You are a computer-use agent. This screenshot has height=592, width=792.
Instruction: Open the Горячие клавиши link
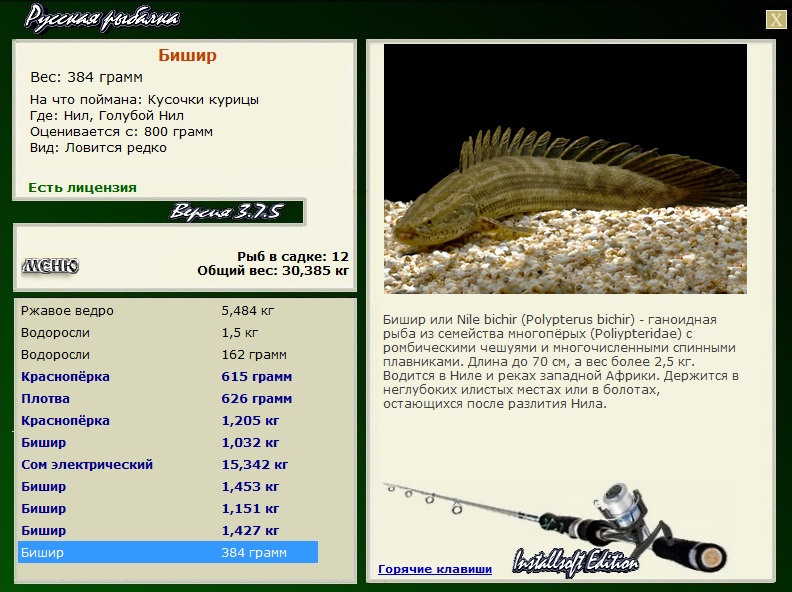coord(435,569)
